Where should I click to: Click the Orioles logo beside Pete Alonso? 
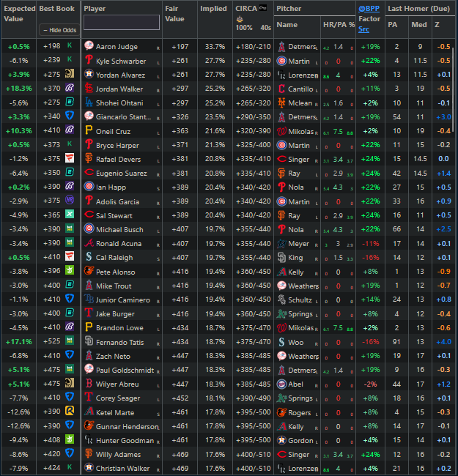click(x=89, y=270)
